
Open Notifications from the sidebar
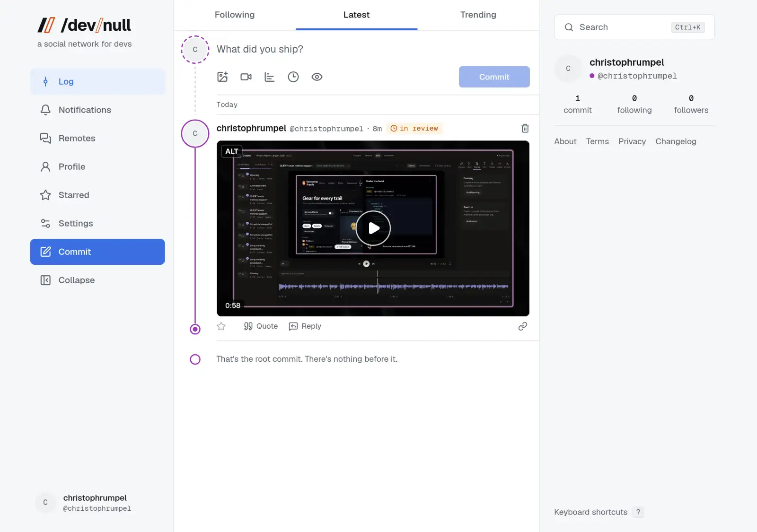(x=97, y=110)
